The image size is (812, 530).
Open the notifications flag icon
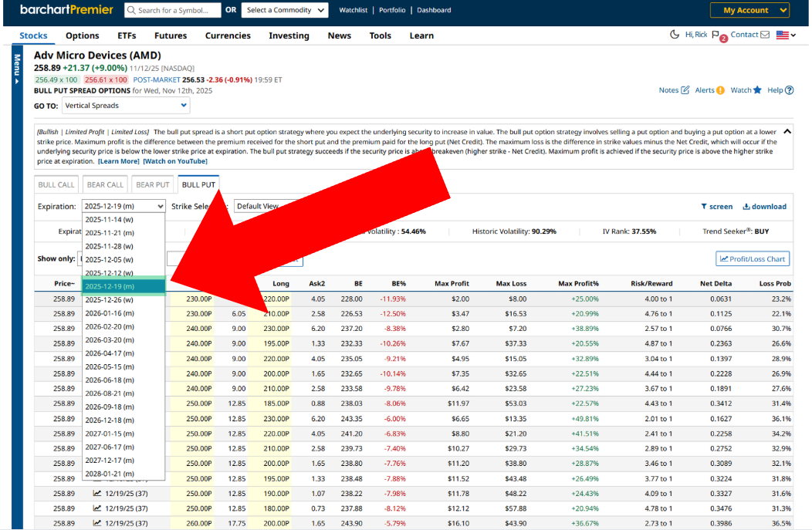click(x=716, y=35)
